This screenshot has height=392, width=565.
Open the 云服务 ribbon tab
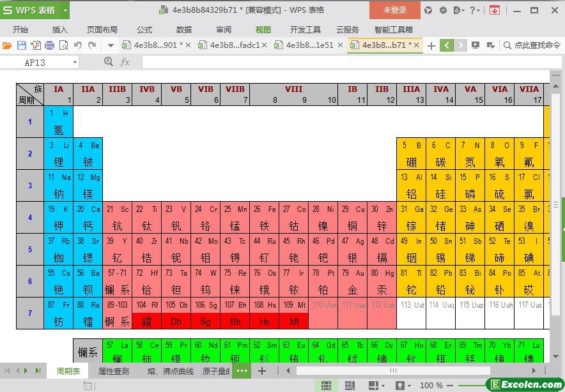348,30
